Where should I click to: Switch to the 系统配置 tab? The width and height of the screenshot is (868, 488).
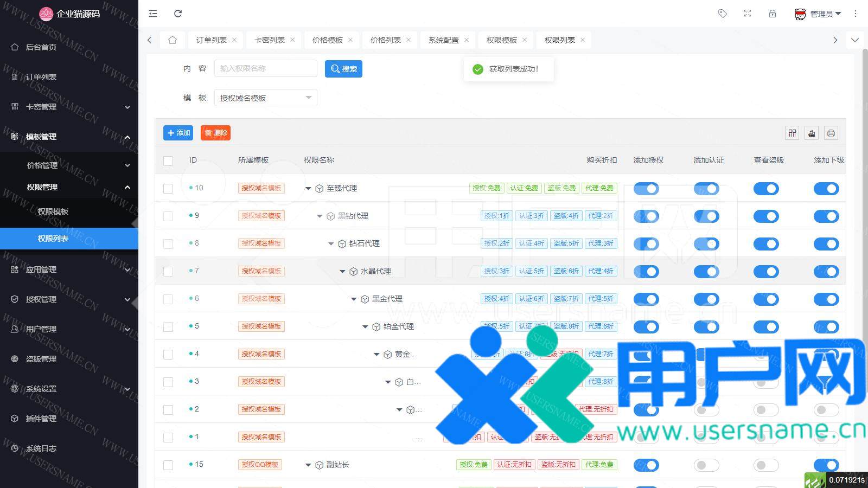click(x=443, y=40)
